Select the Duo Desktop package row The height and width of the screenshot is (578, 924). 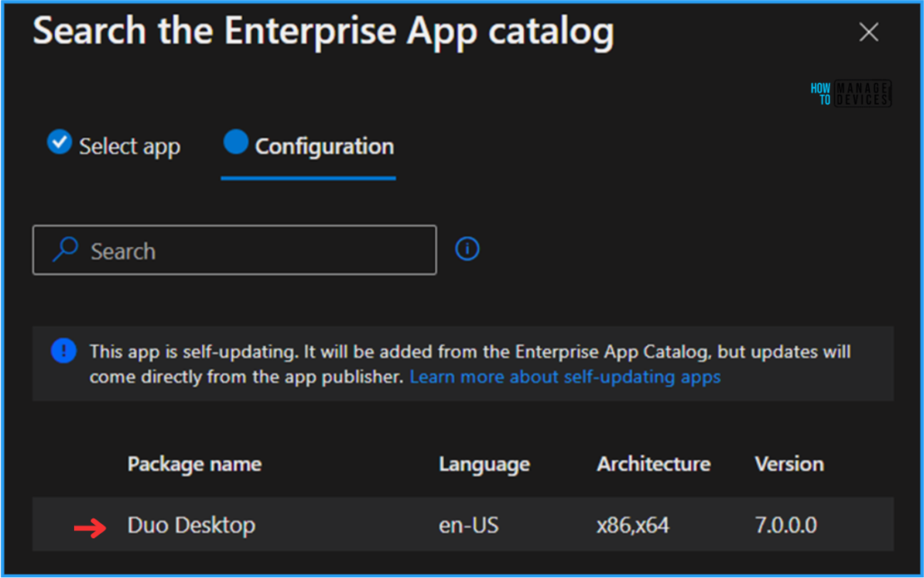point(463,525)
